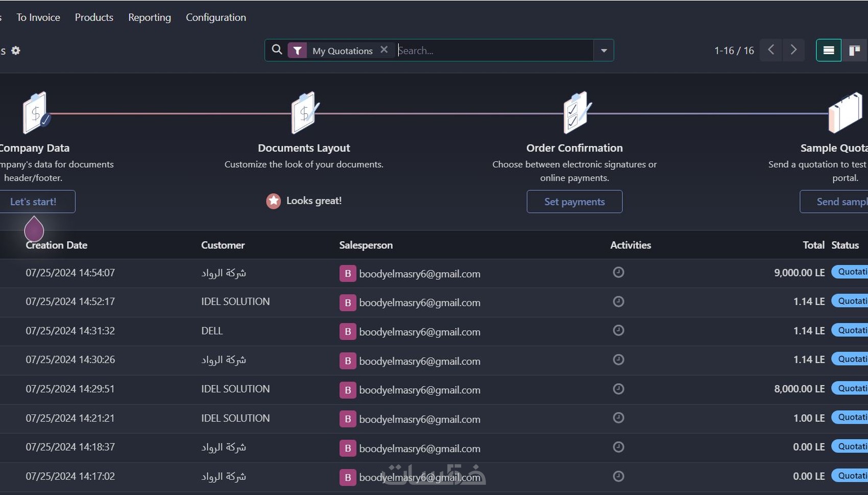Expand the Configuration menu
Screen dimensions: 868x495
(x=216, y=17)
